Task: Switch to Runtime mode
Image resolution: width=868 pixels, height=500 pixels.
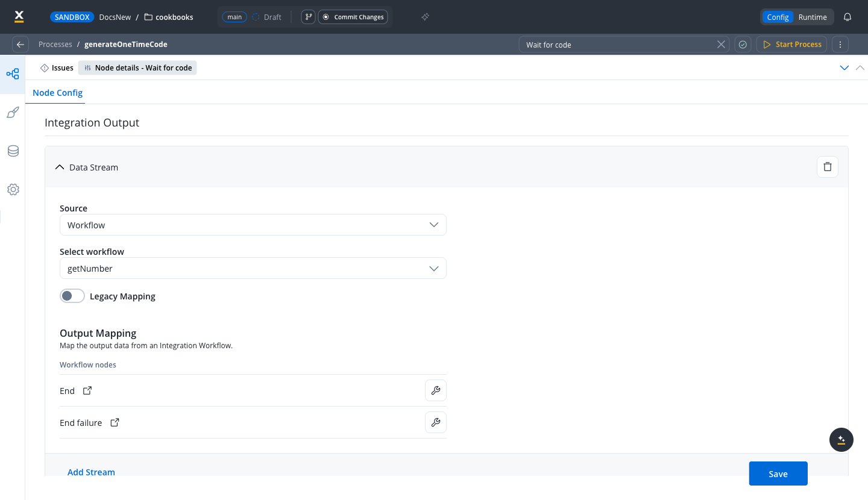Action: coord(813,17)
